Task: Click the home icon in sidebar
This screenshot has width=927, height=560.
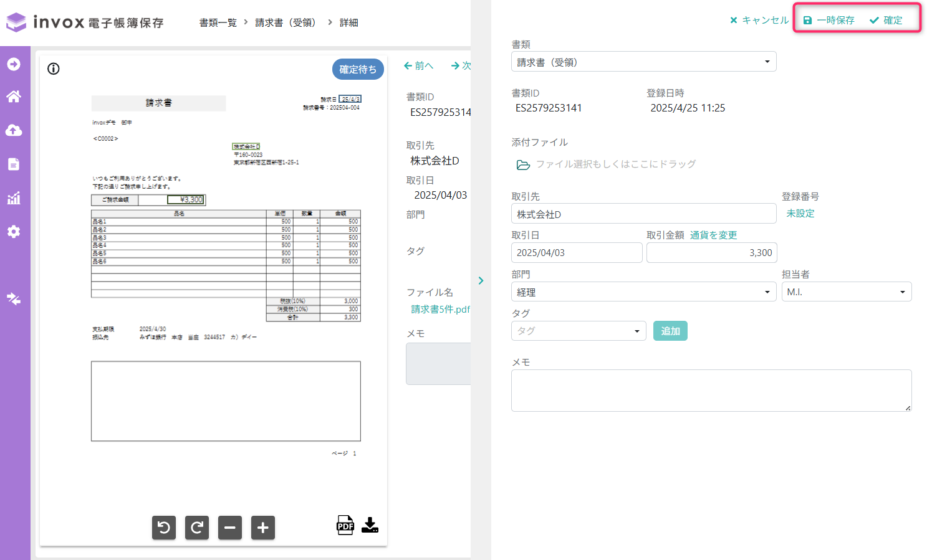Action: click(x=14, y=97)
